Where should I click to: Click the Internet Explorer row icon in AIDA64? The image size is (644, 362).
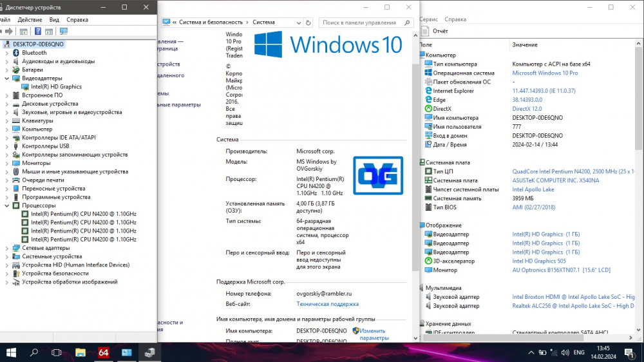[x=428, y=91]
